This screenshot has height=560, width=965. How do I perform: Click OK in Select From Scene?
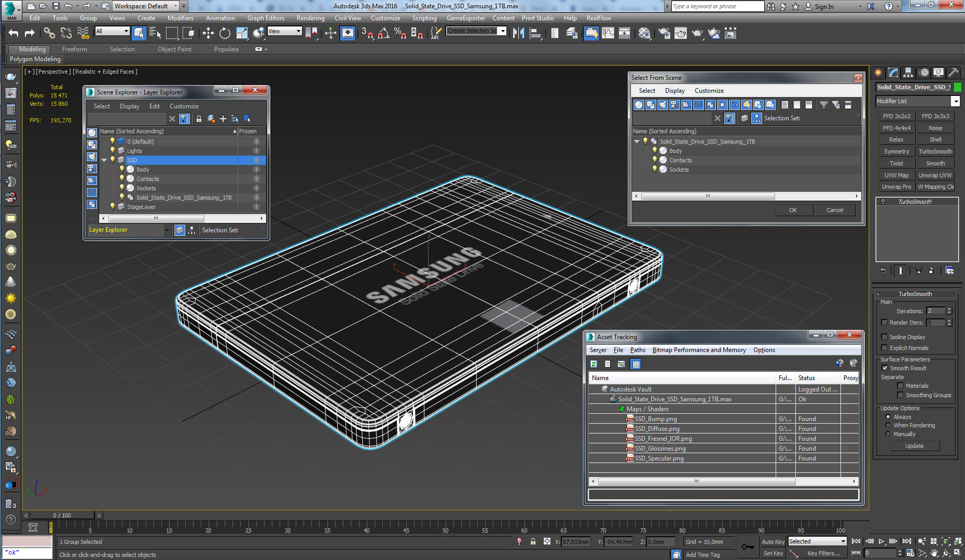click(x=793, y=210)
